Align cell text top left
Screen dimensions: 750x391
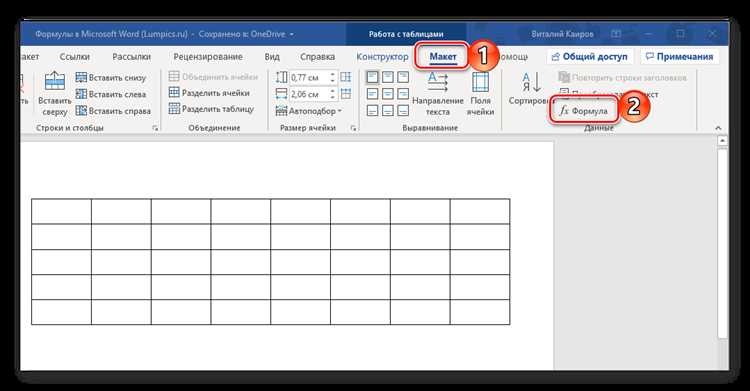click(x=372, y=77)
